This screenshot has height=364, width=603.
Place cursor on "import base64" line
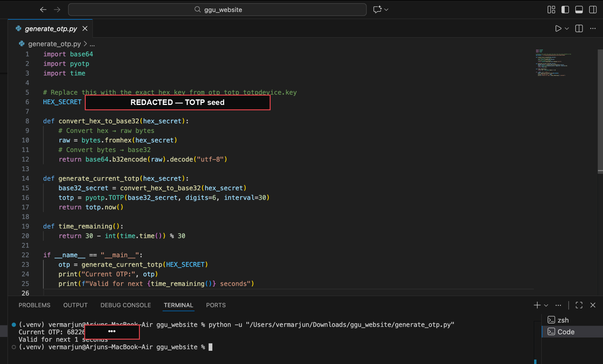(x=68, y=54)
